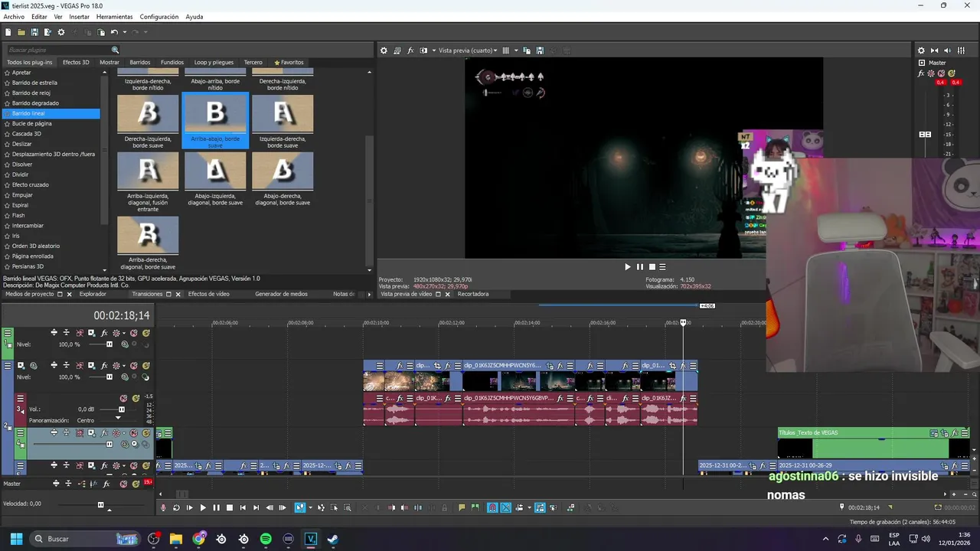Stop timeline playback
The width and height of the screenshot is (980, 551).
pyautogui.click(x=230, y=507)
